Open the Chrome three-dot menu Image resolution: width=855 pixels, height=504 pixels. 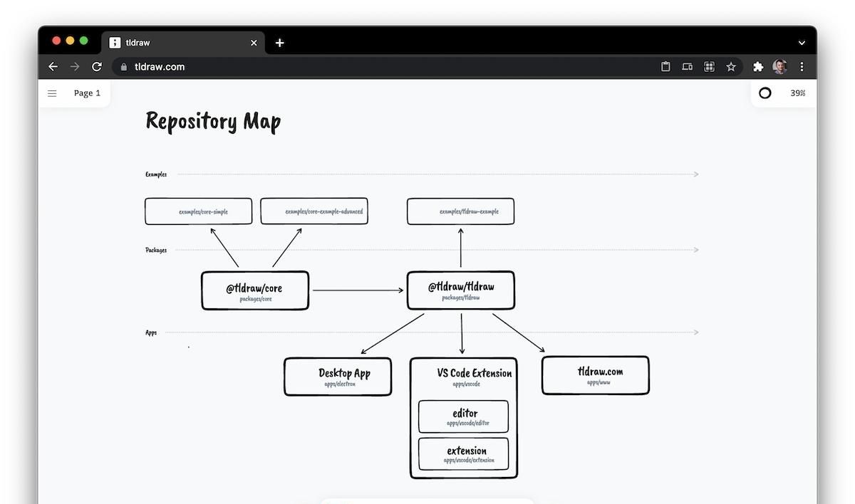(802, 67)
